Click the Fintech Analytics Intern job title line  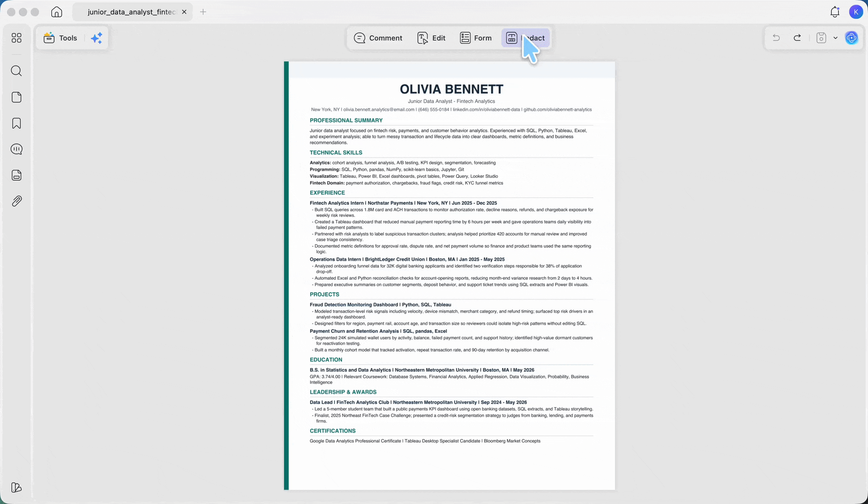point(403,203)
